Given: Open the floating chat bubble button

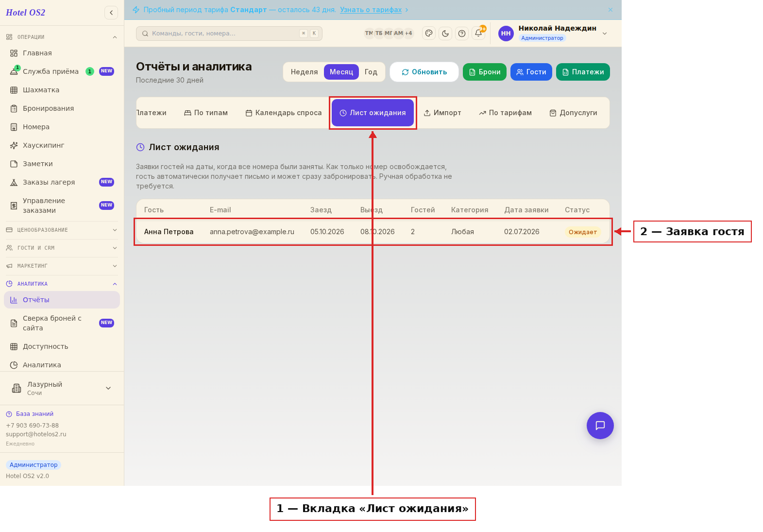Looking at the screenshot, I should [600, 426].
